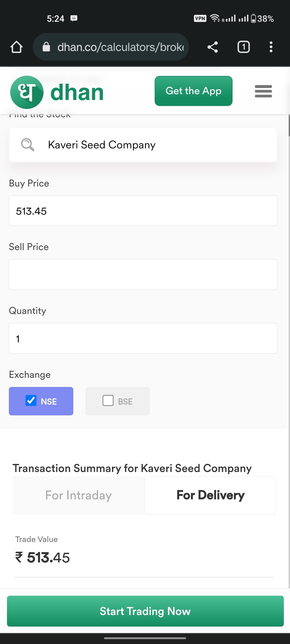Click the page scrollbar on the right edge
Screen dimensions: 290x644
tap(289, 125)
